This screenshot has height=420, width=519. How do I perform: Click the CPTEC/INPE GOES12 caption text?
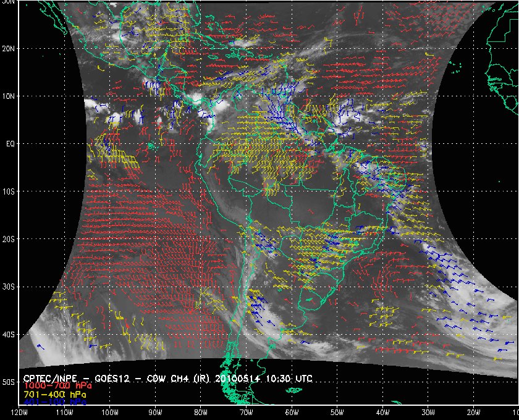point(168,378)
